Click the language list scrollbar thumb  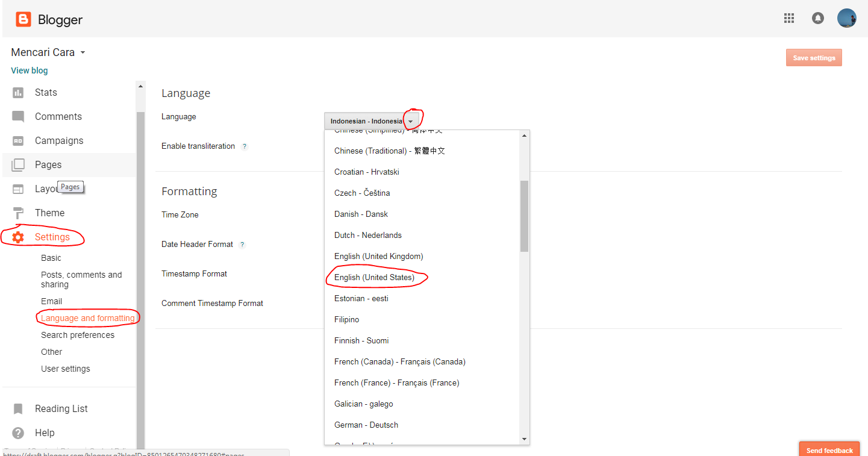(x=524, y=216)
